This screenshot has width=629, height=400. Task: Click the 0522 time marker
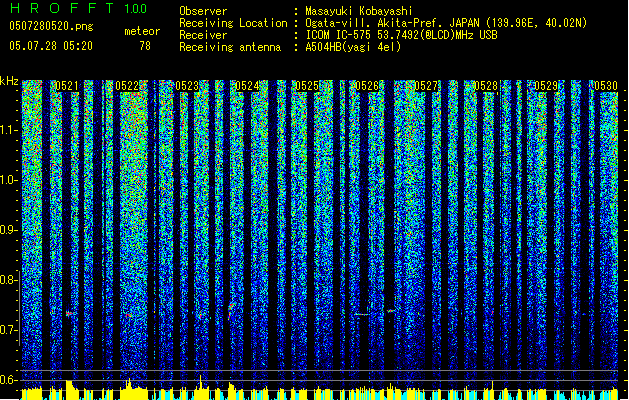click(127, 86)
